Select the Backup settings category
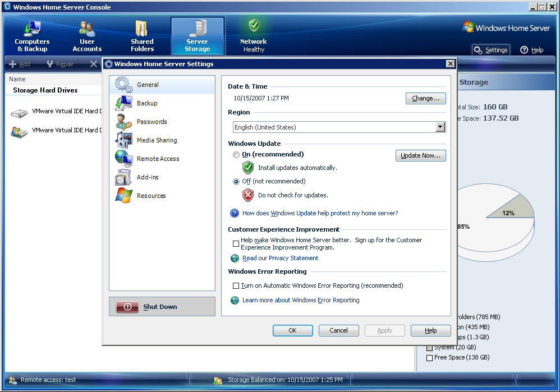Screen dimensions: 560x392 tap(162, 103)
